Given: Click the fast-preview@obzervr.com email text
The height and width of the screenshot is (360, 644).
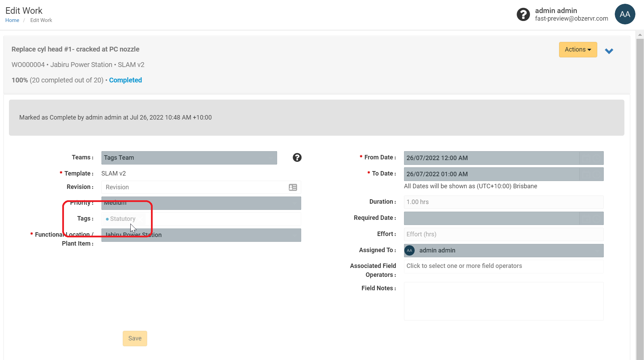Looking at the screenshot, I should pos(571,19).
